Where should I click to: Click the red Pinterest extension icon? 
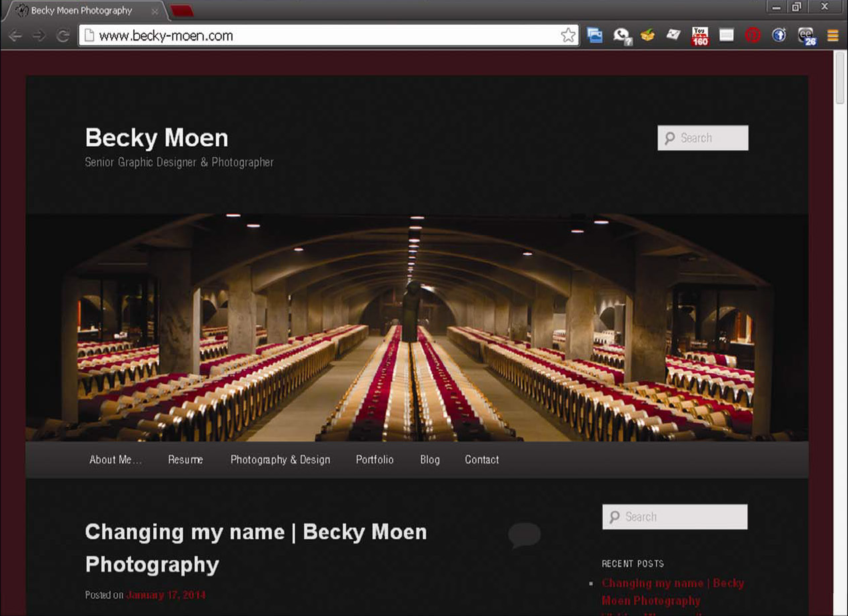click(x=752, y=35)
